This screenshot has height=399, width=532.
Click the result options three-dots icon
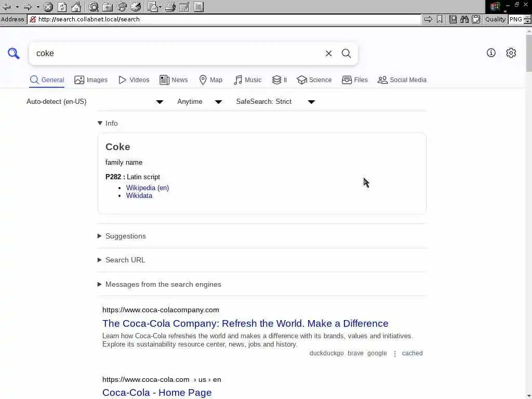(395, 353)
